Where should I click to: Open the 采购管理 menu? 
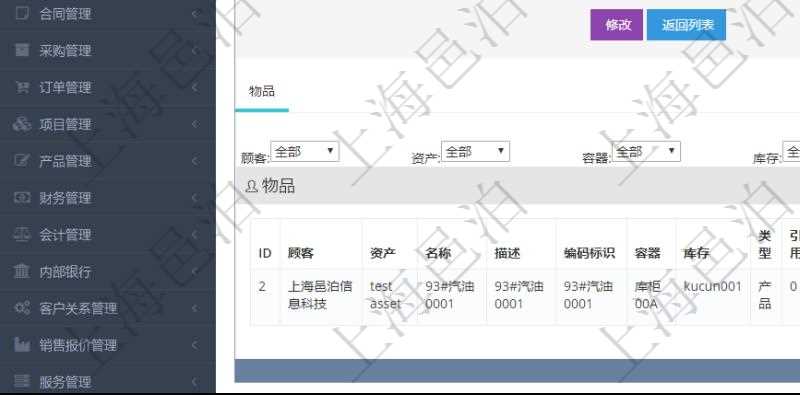point(108,51)
